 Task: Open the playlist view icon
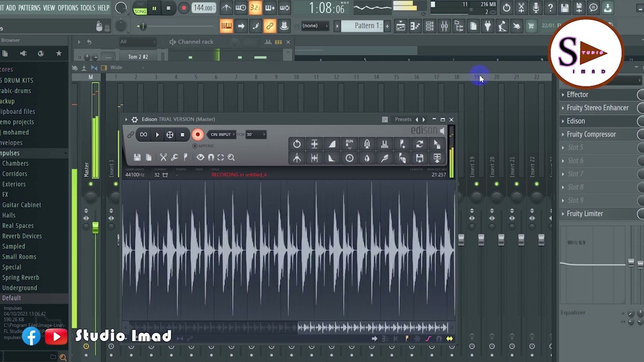(400, 26)
